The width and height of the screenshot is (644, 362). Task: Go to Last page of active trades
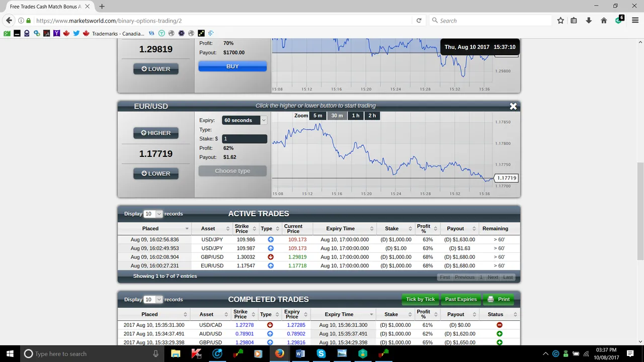508,277
